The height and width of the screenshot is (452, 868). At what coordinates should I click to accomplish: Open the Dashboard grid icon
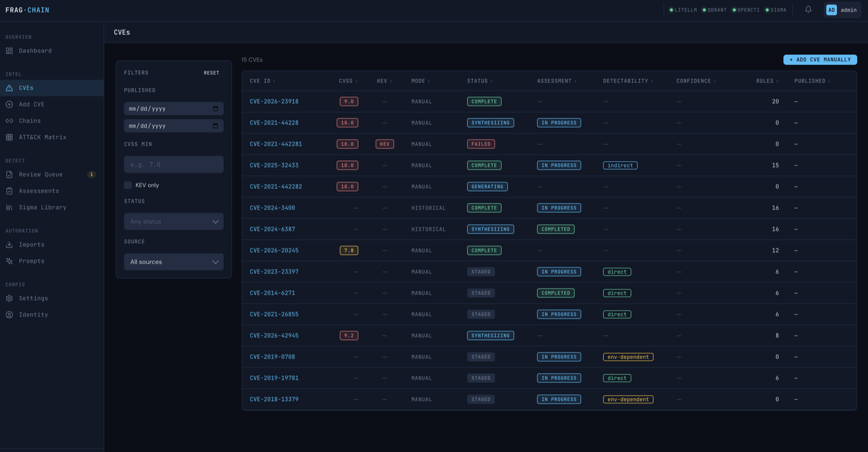click(9, 51)
